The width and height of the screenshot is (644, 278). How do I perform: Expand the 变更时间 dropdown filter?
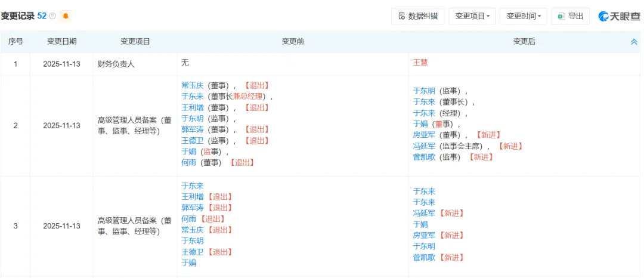pos(524,16)
